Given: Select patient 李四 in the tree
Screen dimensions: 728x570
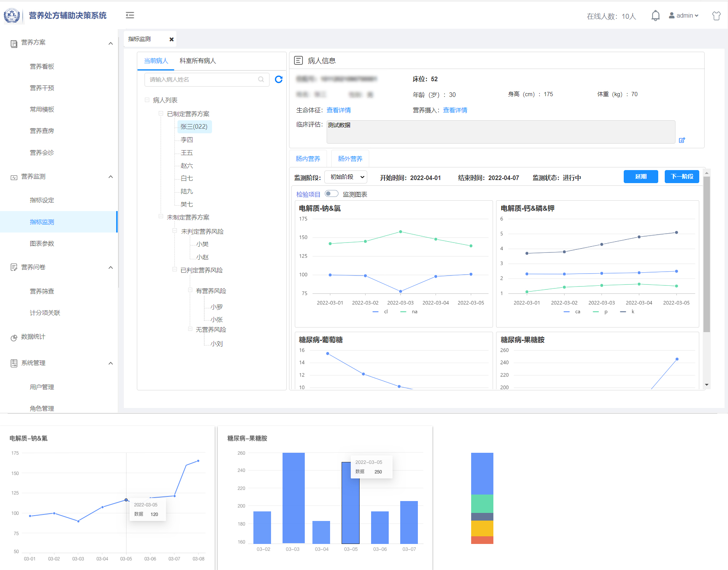Looking at the screenshot, I should (x=187, y=140).
